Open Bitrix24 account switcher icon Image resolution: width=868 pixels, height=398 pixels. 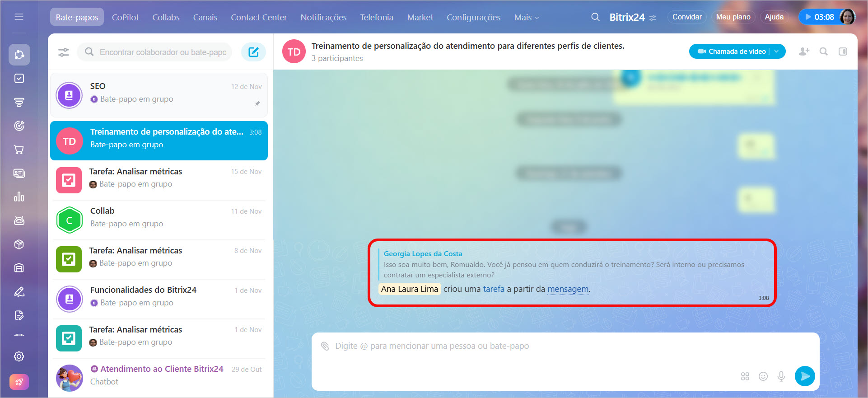(x=653, y=18)
